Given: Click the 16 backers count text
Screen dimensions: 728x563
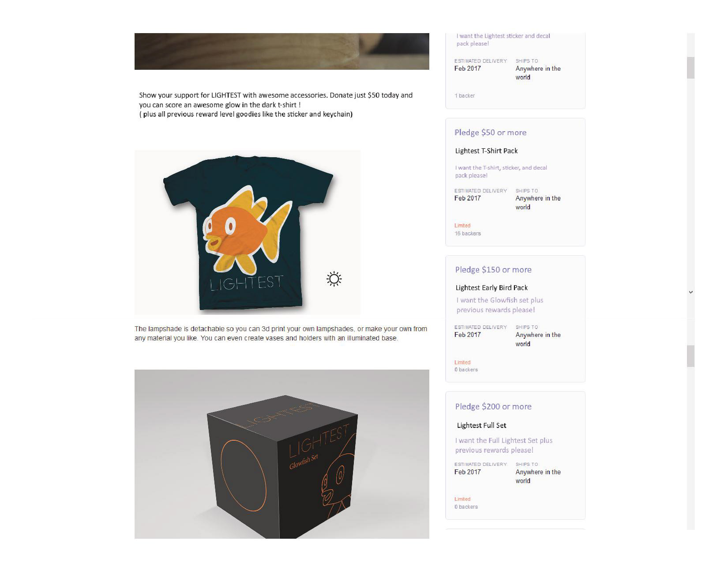Looking at the screenshot, I should [x=468, y=234].
